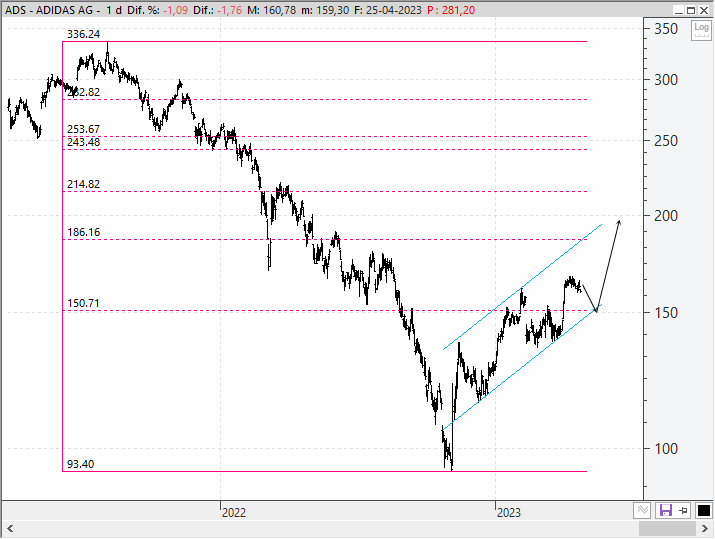The height and width of the screenshot is (539, 715).
Task: Click the 2022 date axis label
Action: pos(233,513)
